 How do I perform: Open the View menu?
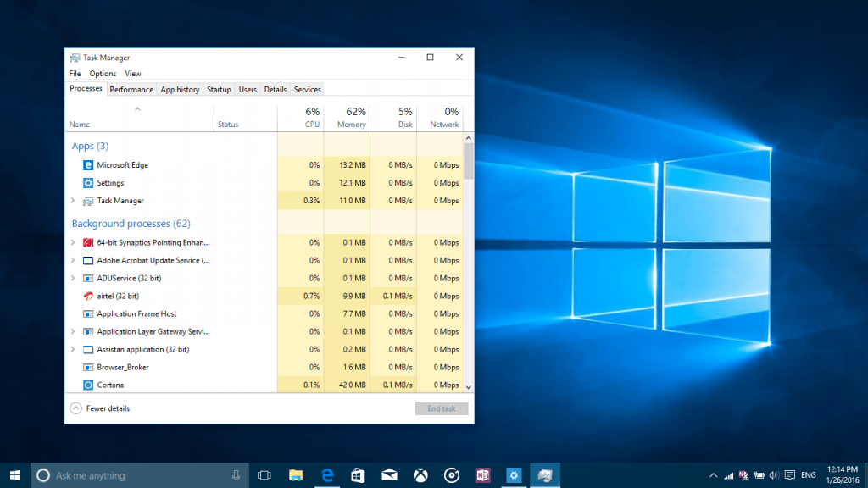133,74
